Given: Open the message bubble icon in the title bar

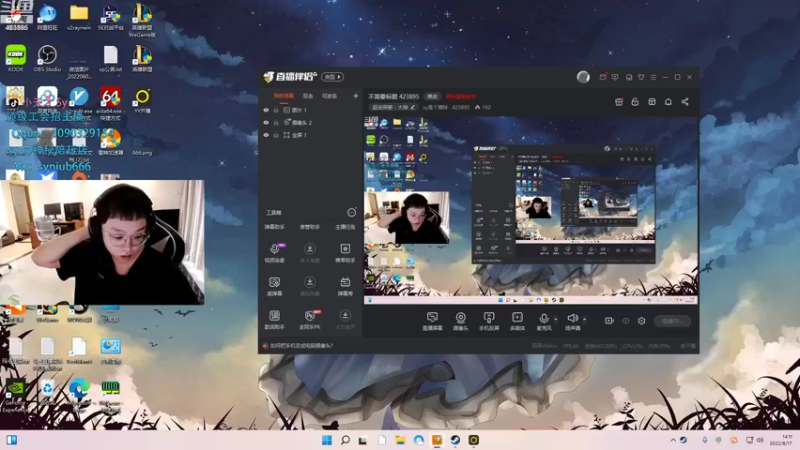Looking at the screenshot, I should 615,77.
